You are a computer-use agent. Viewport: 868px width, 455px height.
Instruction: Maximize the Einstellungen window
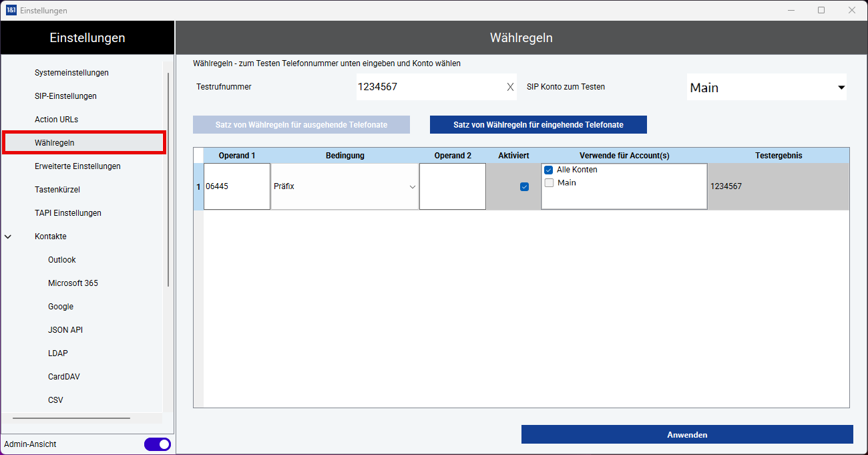(x=821, y=10)
